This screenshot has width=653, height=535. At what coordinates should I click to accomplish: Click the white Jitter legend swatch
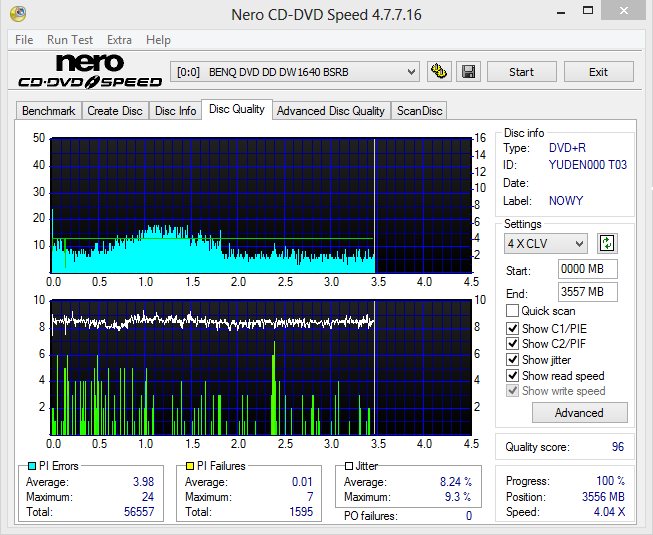349,465
